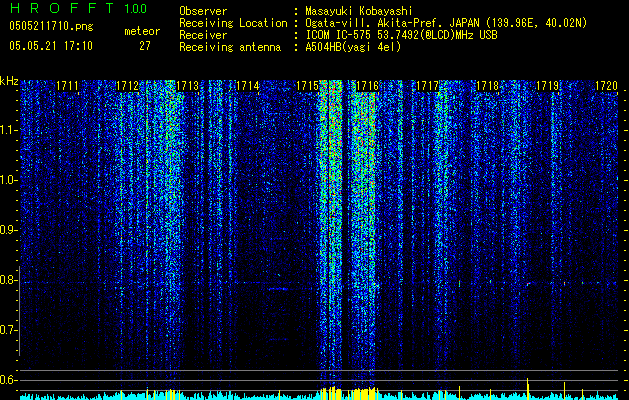Click the A504HB(yagi 4el) antenna text
Screen dimensions: 629x400
point(353,47)
